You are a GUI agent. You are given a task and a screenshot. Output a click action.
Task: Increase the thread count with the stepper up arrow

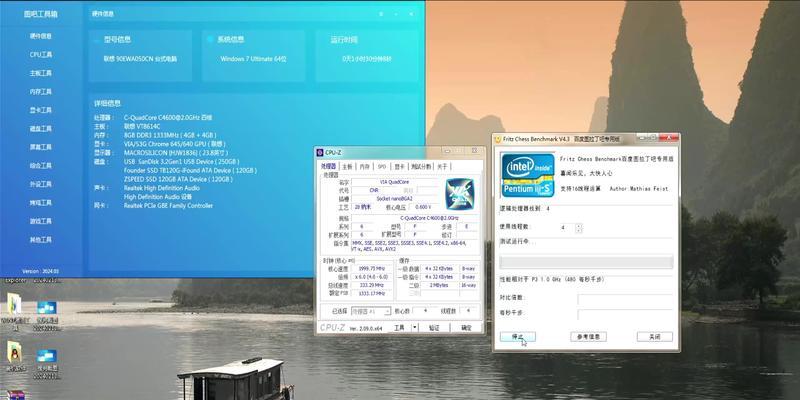(x=579, y=225)
